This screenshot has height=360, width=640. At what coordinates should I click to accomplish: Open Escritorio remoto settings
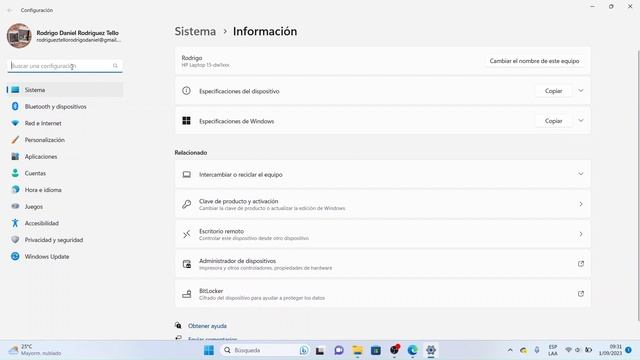[382, 234]
